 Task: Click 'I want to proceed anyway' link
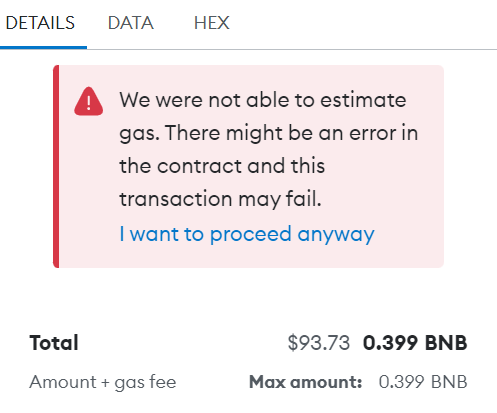[x=247, y=234]
